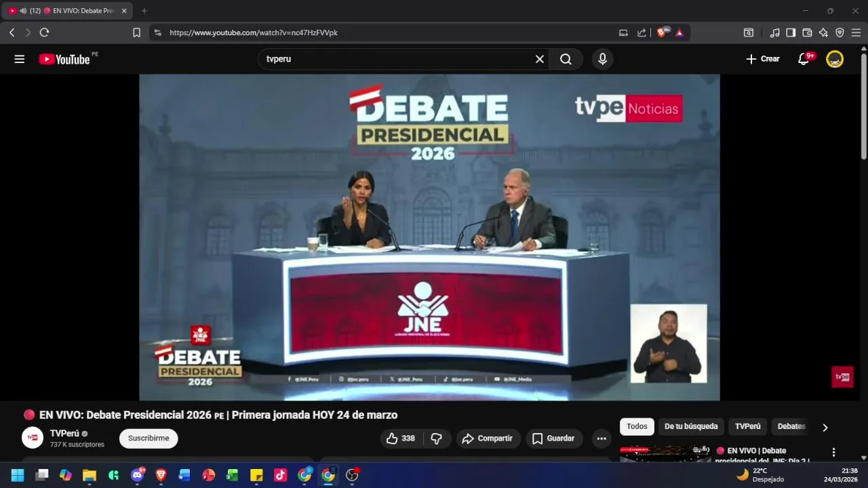Open Brave Rewards triangle icon
The width and height of the screenshot is (868, 488).
pos(679,33)
